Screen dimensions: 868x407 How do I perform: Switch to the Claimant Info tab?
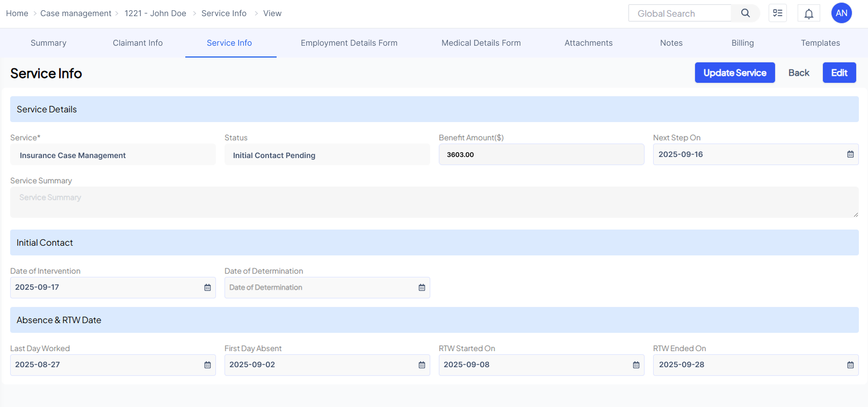(x=138, y=43)
